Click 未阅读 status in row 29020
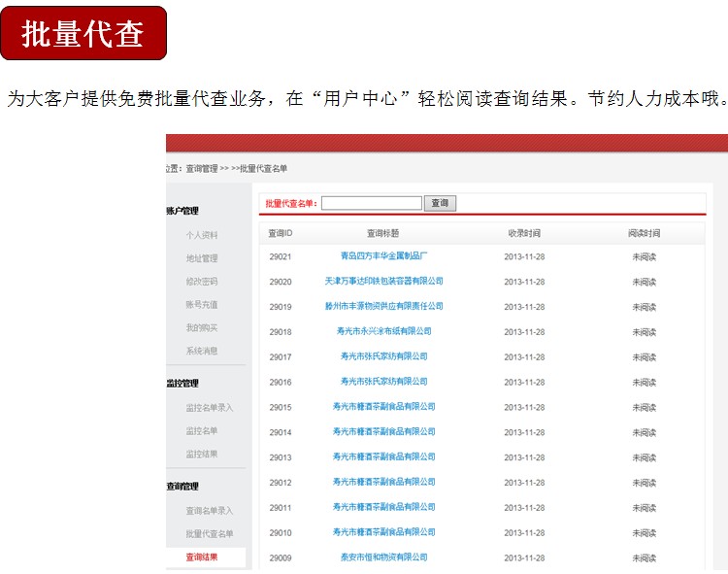Viewport: 728px width, 574px height. pyautogui.click(x=644, y=282)
